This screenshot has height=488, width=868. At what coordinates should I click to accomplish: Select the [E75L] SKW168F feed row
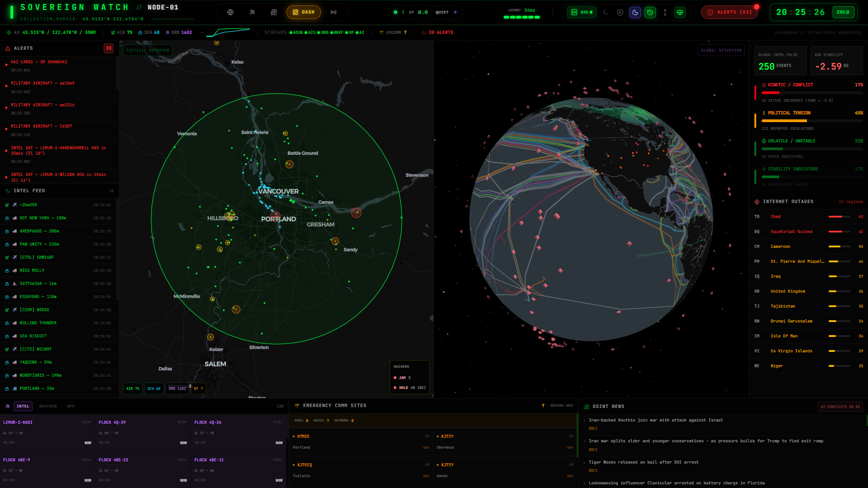59,257
